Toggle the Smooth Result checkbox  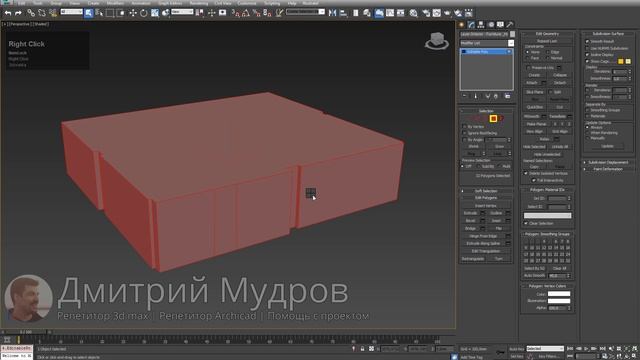[x=587, y=41]
